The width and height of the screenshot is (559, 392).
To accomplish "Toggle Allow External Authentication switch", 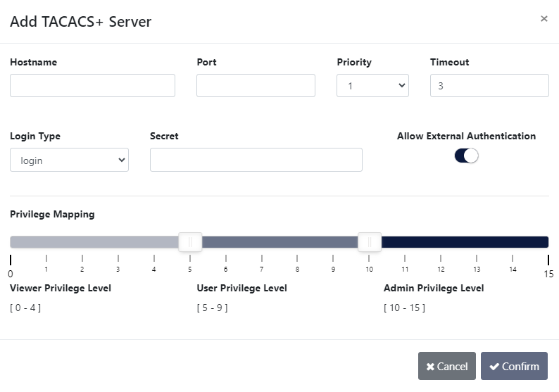I will click(x=466, y=156).
